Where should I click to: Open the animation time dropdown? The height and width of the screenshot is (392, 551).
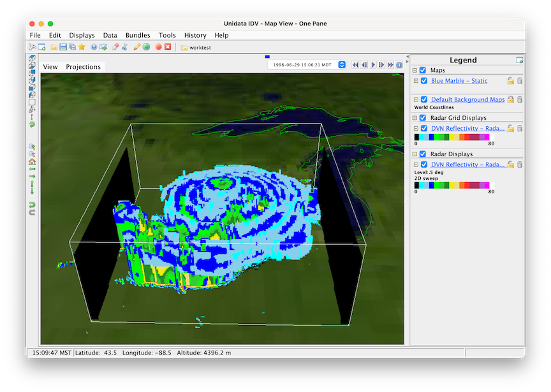(x=342, y=65)
